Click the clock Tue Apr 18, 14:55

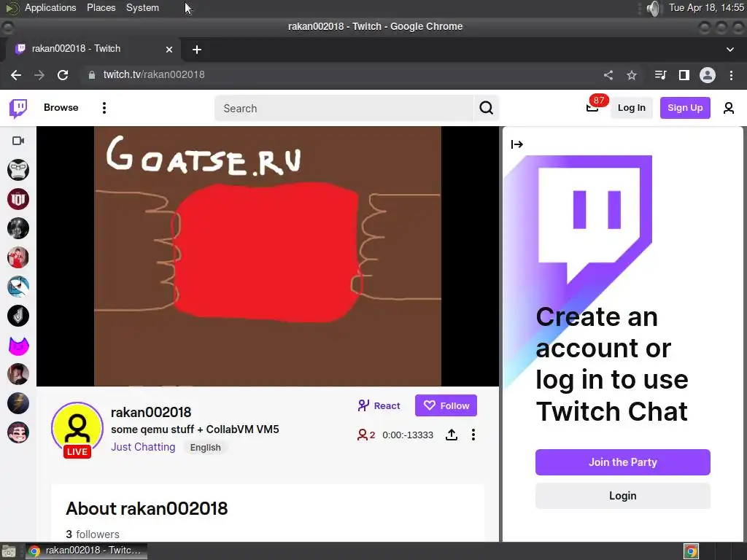[706, 7]
